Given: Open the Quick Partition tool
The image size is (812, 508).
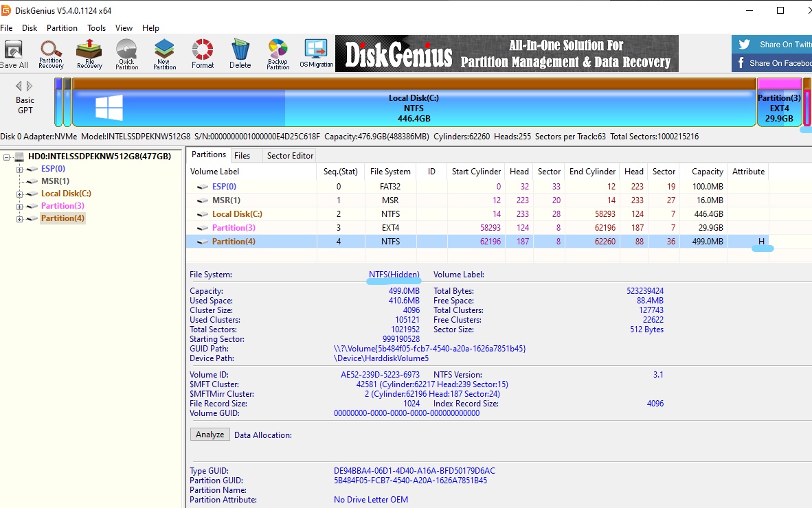Looking at the screenshot, I should tap(126, 54).
